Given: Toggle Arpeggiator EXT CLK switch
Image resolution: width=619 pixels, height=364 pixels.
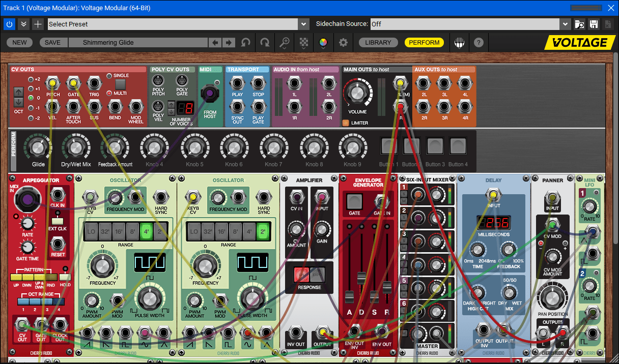Looking at the screenshot, I should (x=58, y=221).
